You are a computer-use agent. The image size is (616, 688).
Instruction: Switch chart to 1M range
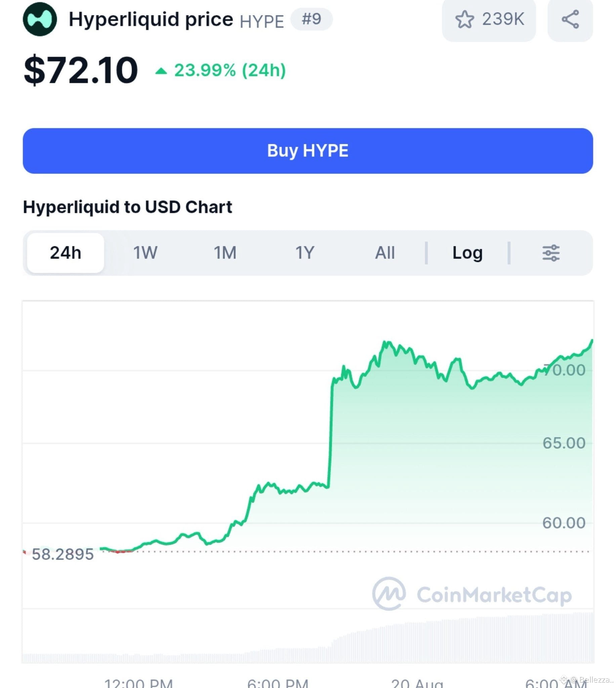(x=225, y=253)
